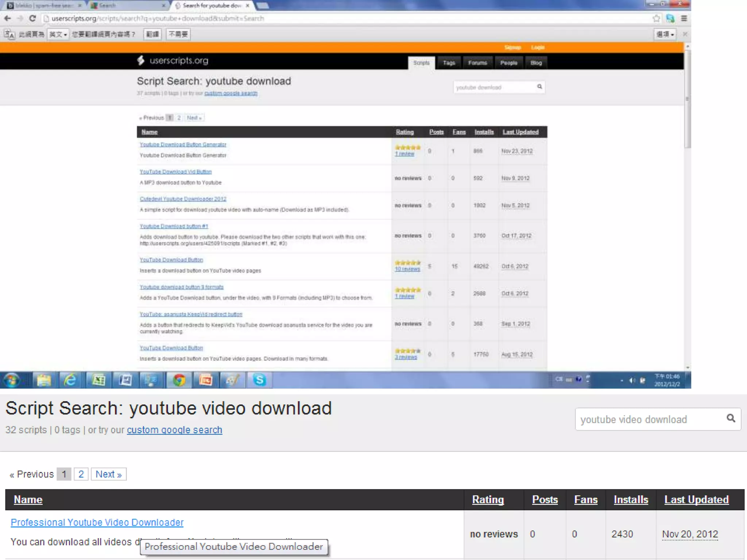Open the translate-from language dropdown
The width and height of the screenshot is (747, 560).
58,34
